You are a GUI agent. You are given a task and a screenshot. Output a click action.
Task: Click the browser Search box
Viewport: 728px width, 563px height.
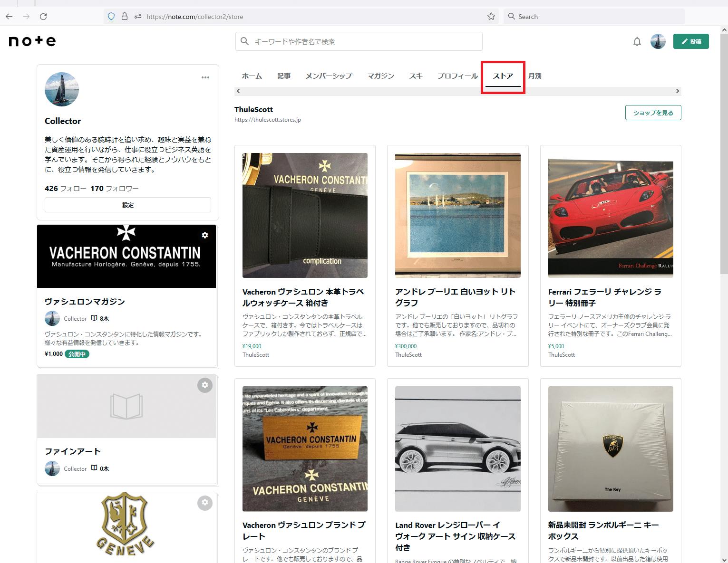594,17
